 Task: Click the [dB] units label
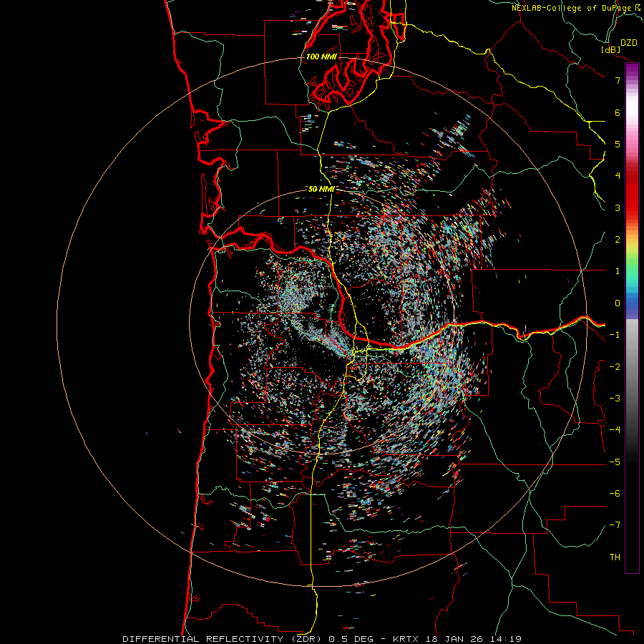611,49
